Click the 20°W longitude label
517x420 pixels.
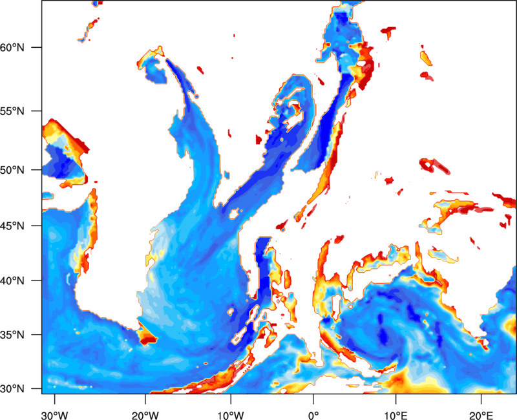click(x=145, y=415)
